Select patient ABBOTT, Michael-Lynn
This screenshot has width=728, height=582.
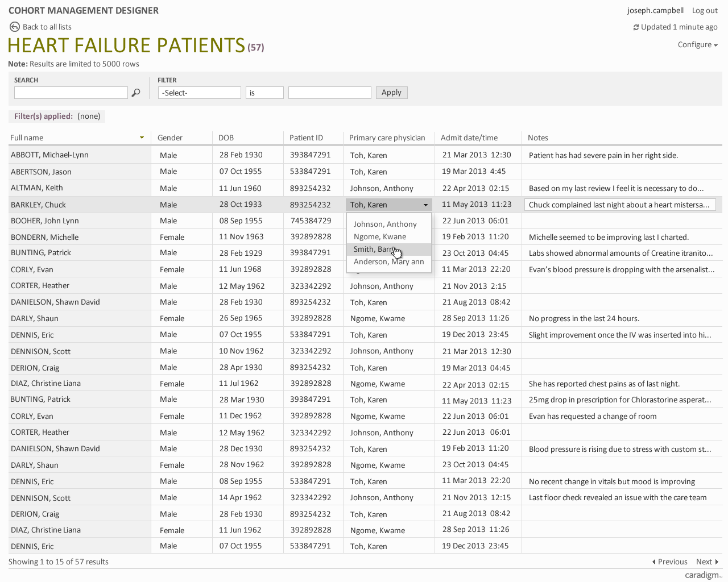tap(49, 155)
